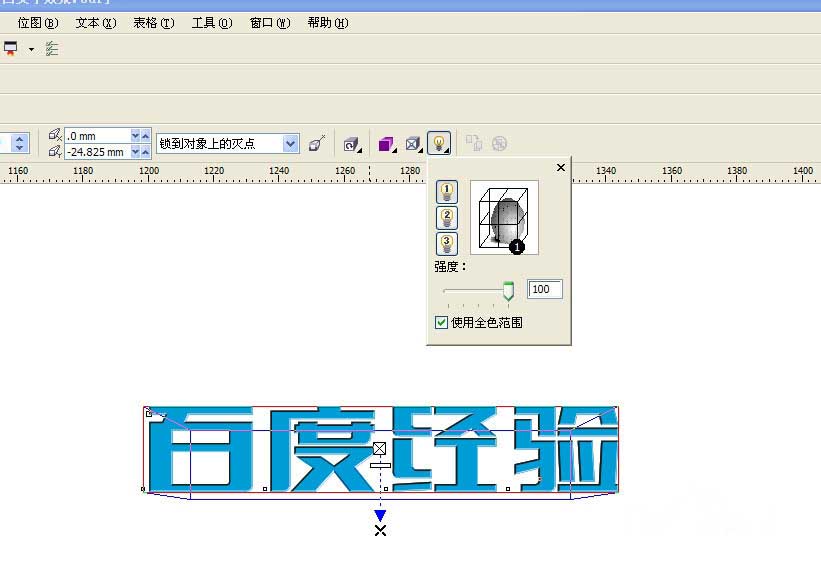This screenshot has width=821, height=576.
Task: Click the vanishing point X field
Action: [98, 136]
